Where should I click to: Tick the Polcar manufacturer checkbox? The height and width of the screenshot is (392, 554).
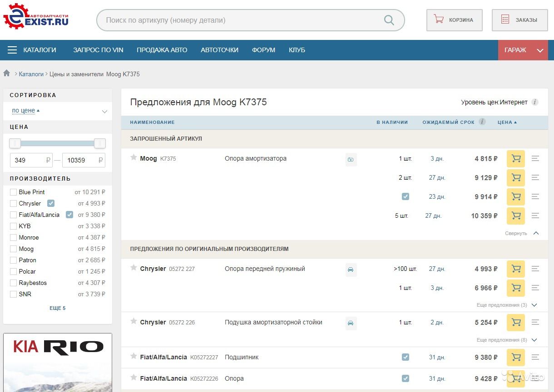pyautogui.click(x=13, y=272)
